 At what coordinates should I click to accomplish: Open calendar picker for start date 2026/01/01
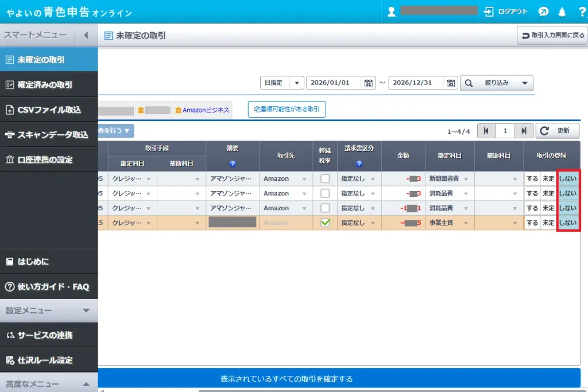[368, 83]
